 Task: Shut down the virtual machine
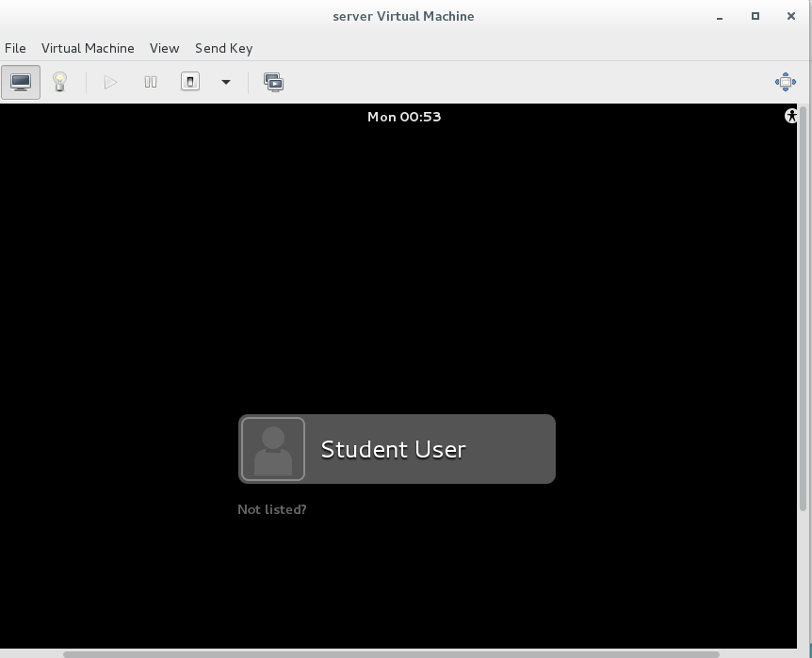[x=189, y=82]
